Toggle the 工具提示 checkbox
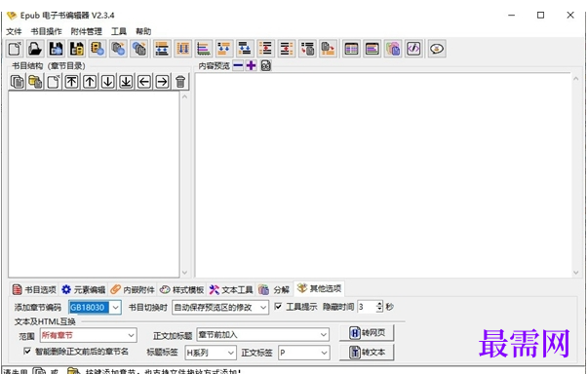588x374 pixels. tap(278, 307)
